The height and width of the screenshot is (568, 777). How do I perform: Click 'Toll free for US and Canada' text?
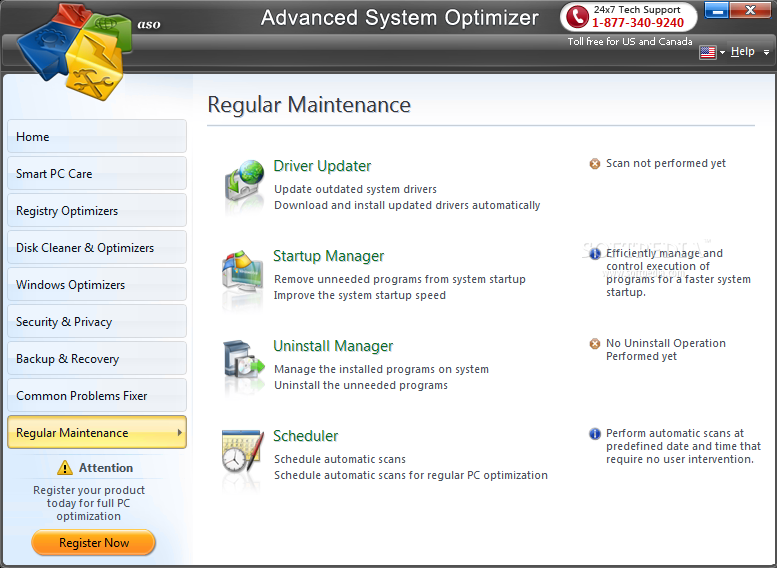click(x=630, y=42)
